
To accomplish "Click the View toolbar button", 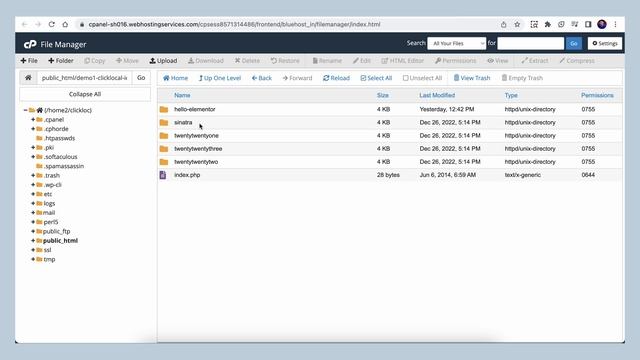I will pos(498,60).
